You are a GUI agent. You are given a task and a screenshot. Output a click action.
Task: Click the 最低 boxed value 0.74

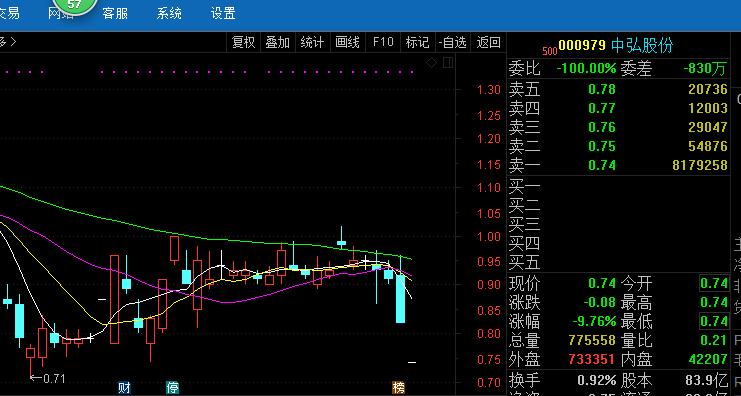[x=714, y=321]
